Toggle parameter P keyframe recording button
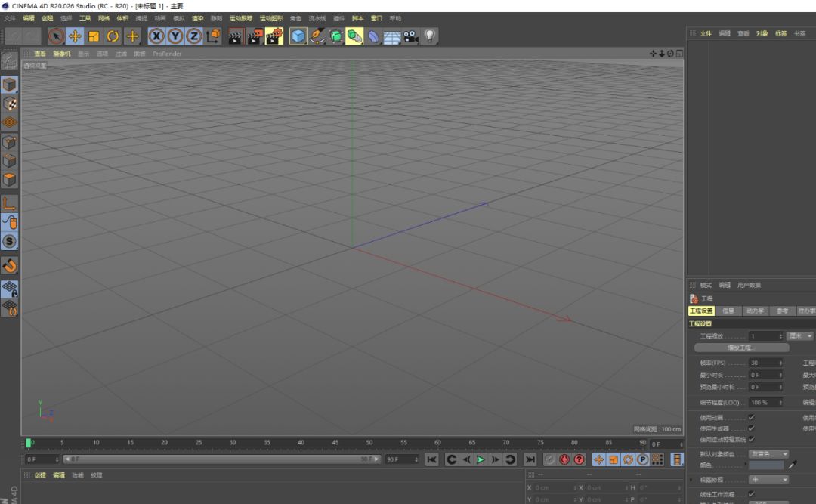This screenshot has width=816, height=504. click(x=643, y=459)
